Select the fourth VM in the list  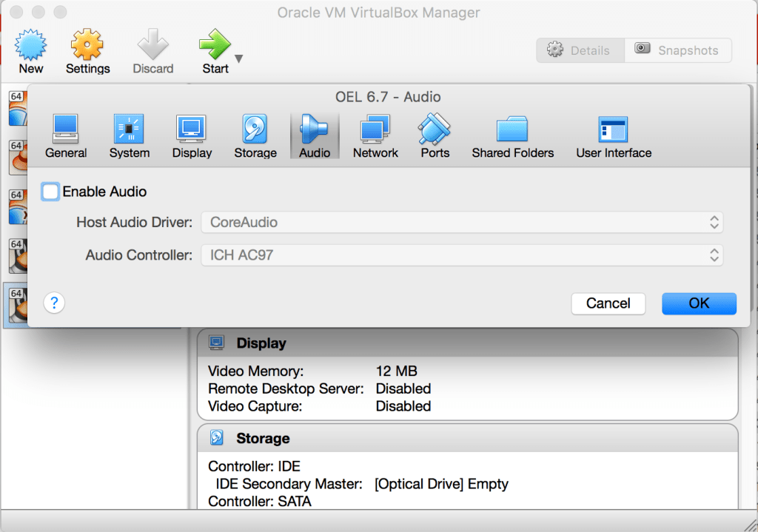(18, 257)
